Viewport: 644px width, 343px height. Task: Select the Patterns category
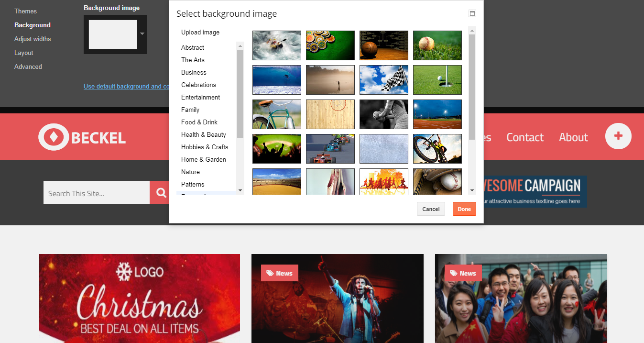[193, 184]
